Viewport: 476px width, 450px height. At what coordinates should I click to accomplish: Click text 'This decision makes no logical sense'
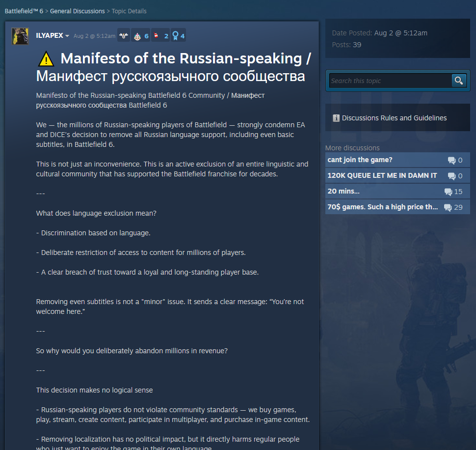(94, 390)
